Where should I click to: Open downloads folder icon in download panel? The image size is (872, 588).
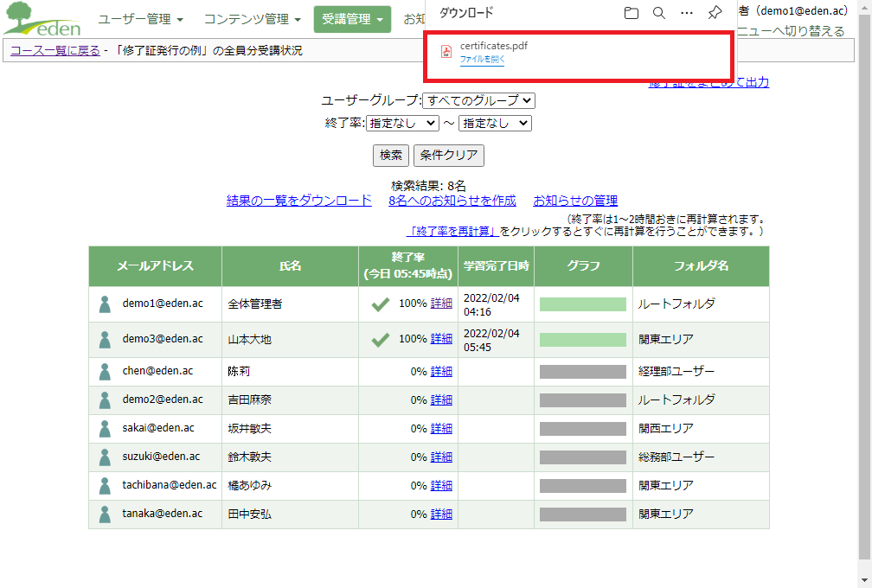point(632,13)
